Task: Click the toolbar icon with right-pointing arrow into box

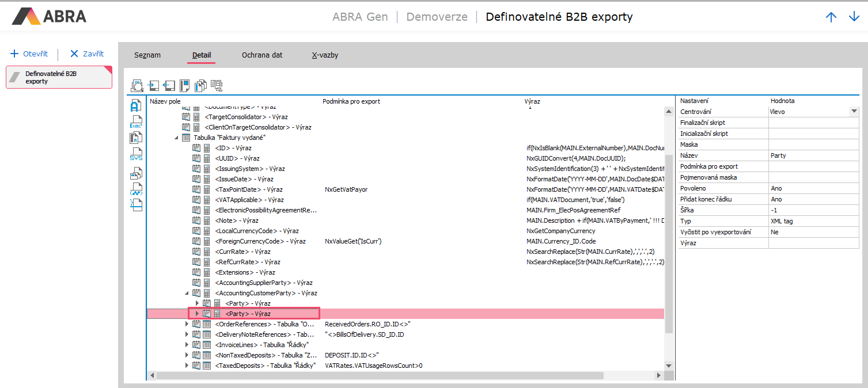Action: click(154, 86)
